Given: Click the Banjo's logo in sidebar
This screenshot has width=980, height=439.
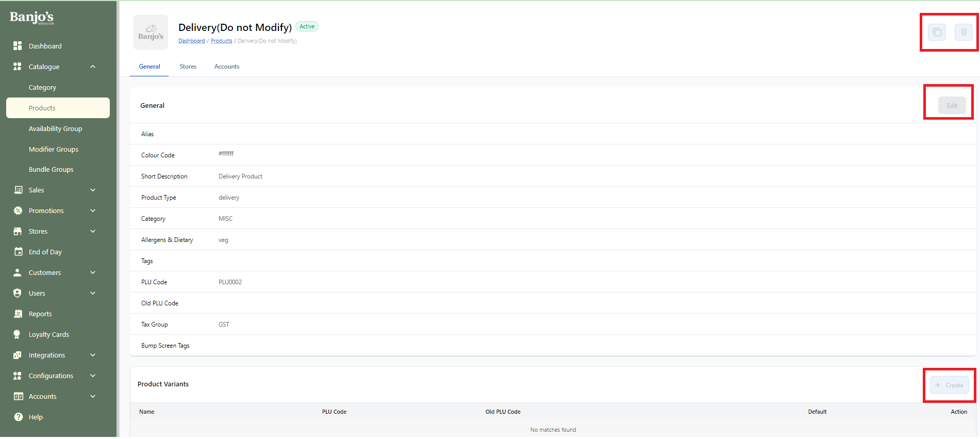Looking at the screenshot, I should click(x=32, y=18).
